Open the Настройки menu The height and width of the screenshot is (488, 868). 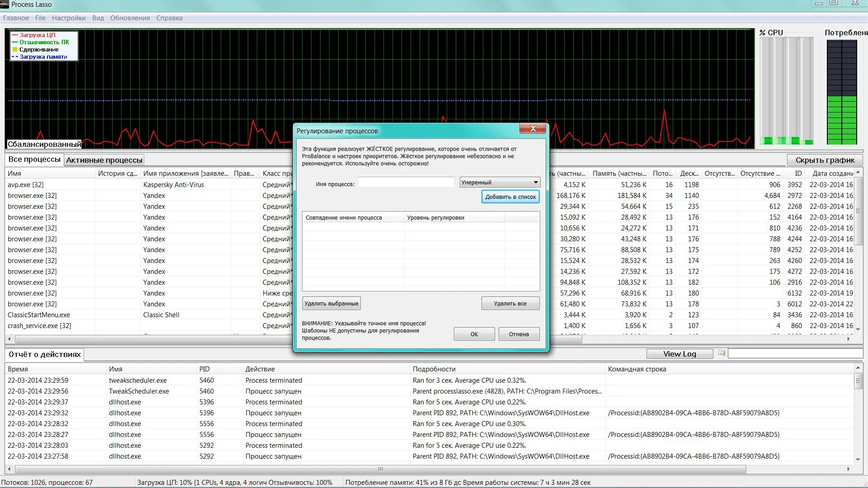69,18
